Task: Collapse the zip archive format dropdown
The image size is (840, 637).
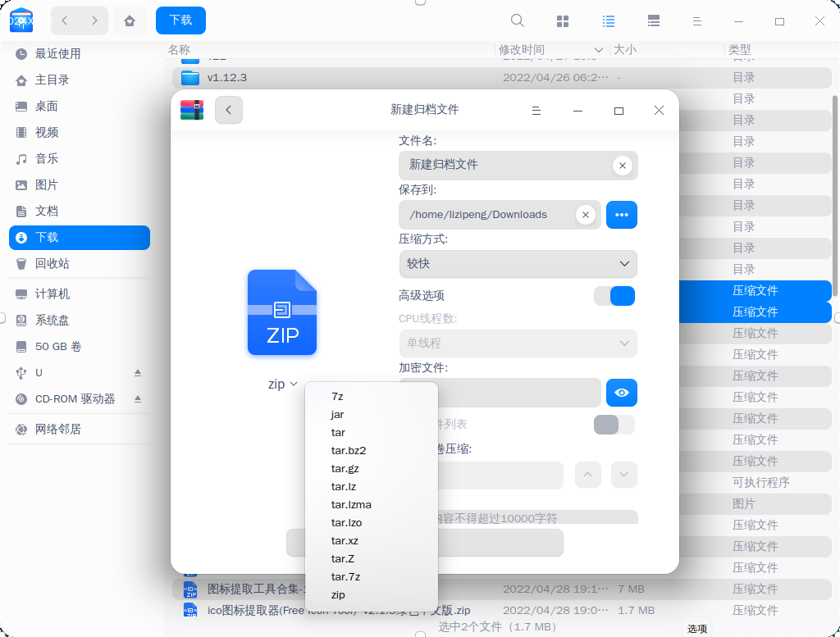Action: click(282, 383)
